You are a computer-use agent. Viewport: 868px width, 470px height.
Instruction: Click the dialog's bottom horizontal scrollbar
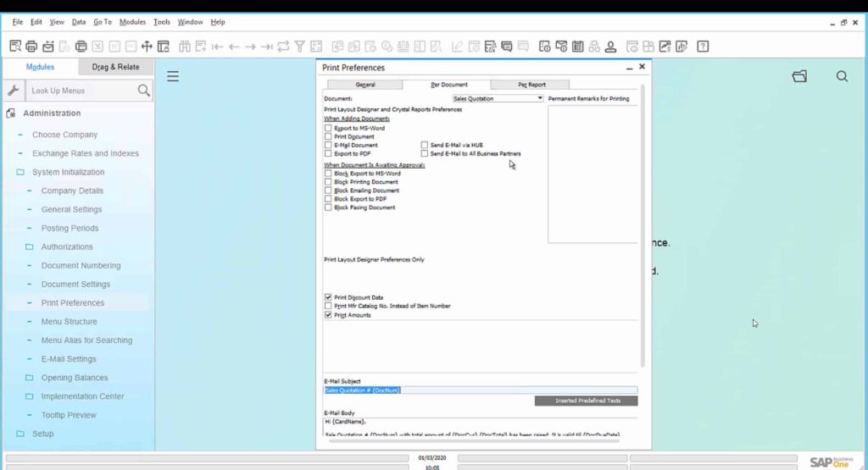pos(475,440)
